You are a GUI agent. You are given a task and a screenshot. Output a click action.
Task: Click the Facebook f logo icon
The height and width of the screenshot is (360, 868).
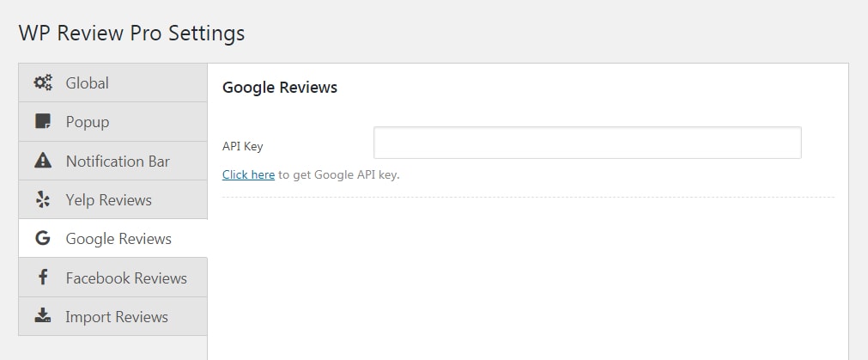coord(43,277)
